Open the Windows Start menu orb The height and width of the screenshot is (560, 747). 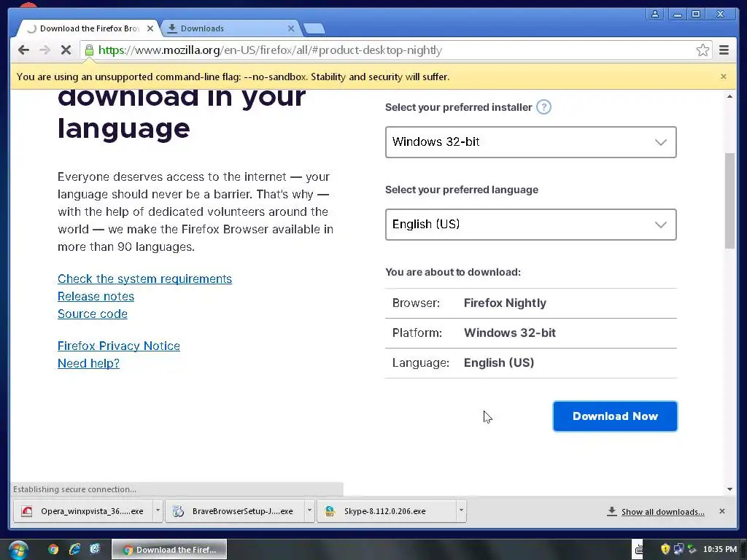[x=18, y=550]
